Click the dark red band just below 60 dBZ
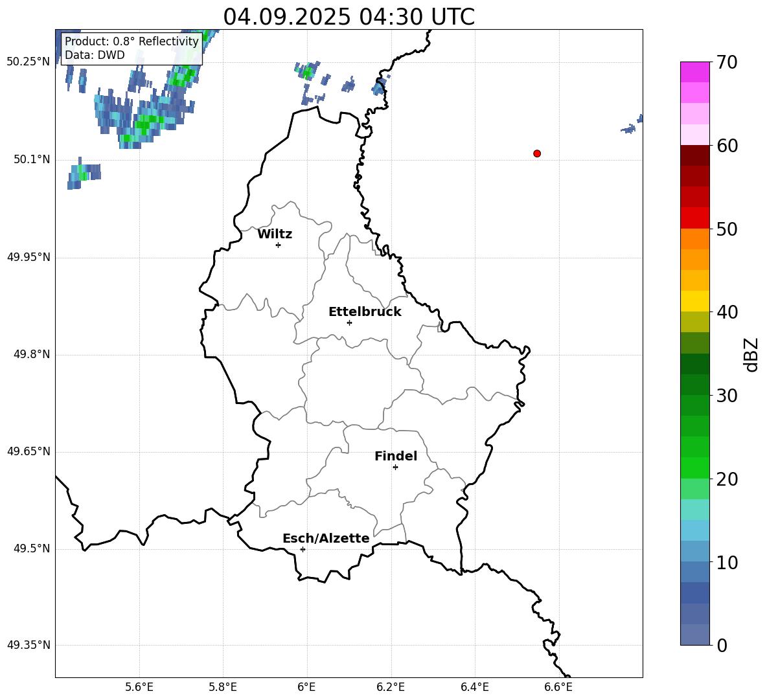This screenshot has height=700, width=767. click(694, 156)
